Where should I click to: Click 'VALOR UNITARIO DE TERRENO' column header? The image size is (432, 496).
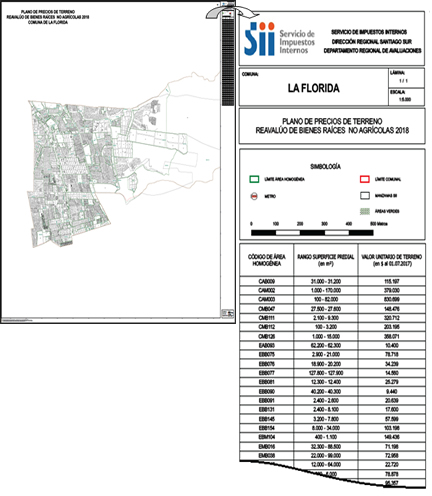[x=392, y=260]
